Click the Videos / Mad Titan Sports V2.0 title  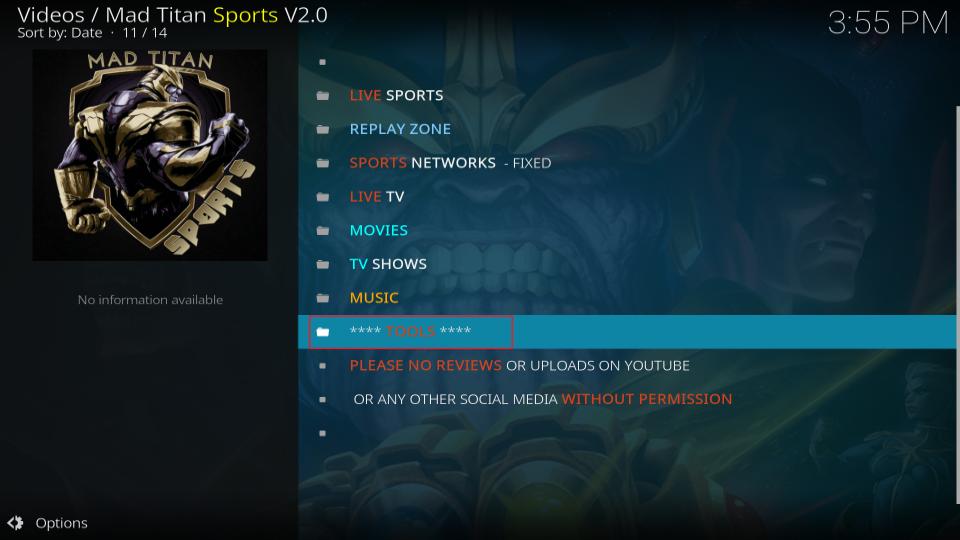pos(172,15)
